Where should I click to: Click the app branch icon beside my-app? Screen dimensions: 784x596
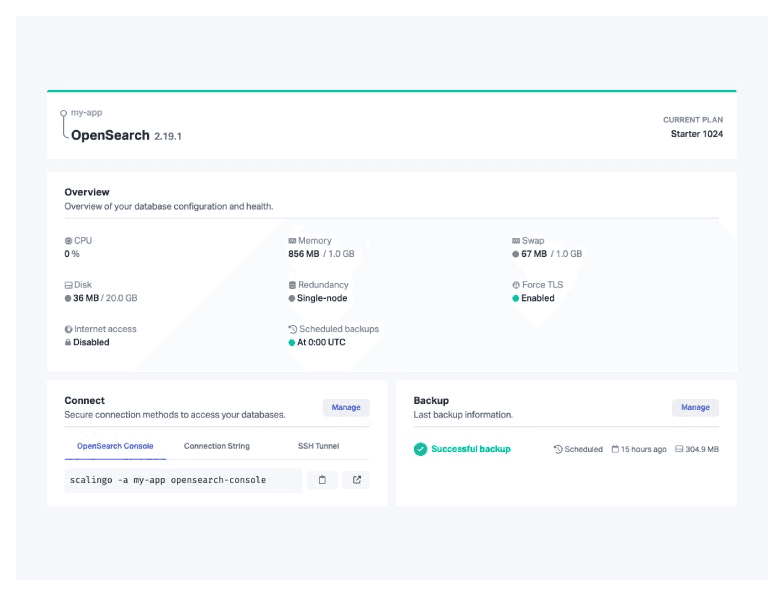pyautogui.click(x=64, y=124)
